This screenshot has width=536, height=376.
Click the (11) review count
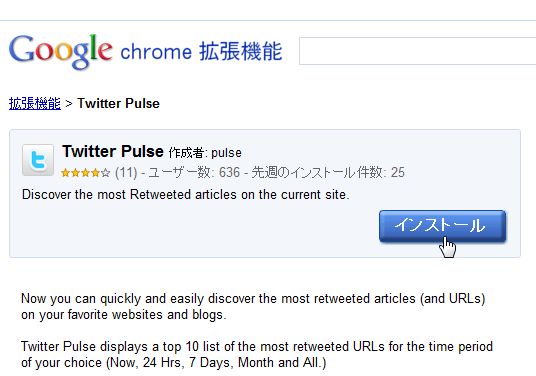[126, 173]
